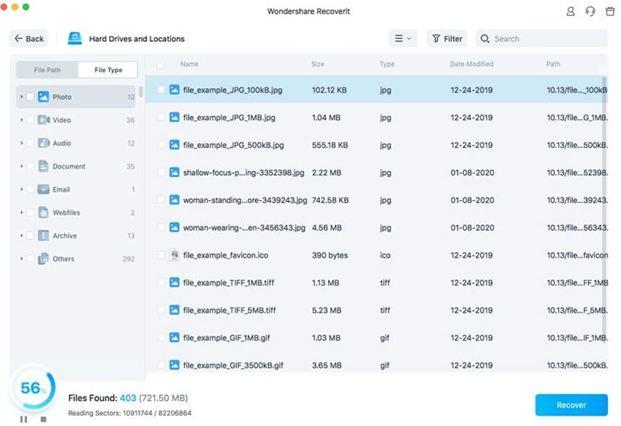This screenshot has height=426, width=621.
Task: Click the Document category icon
Action: 43,166
